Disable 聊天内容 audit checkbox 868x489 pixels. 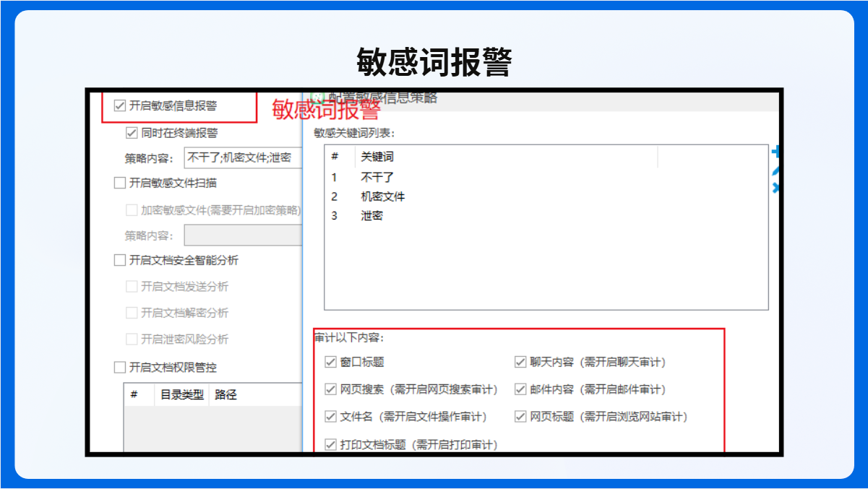pyautogui.click(x=520, y=362)
